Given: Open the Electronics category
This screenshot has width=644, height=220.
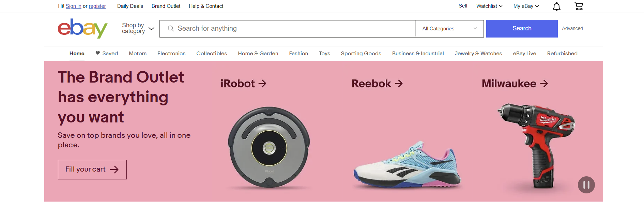Looking at the screenshot, I should (x=171, y=54).
